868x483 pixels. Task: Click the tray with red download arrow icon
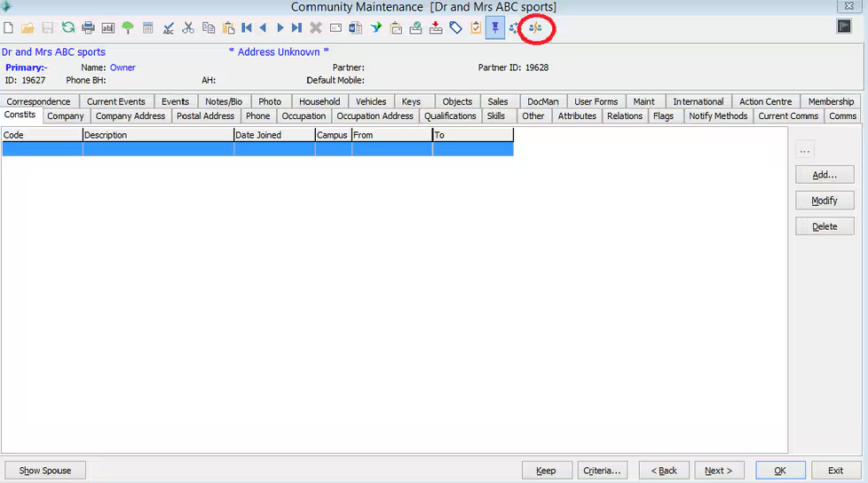pyautogui.click(x=436, y=28)
